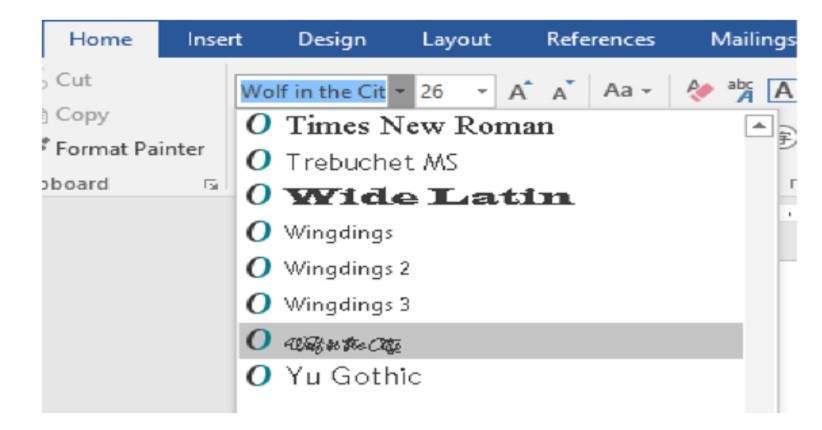Open the References tab

coord(600,40)
